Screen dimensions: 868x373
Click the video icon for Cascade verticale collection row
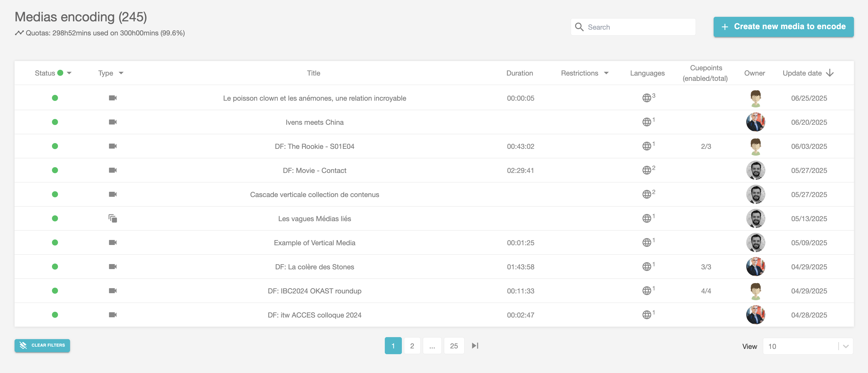coord(112,195)
